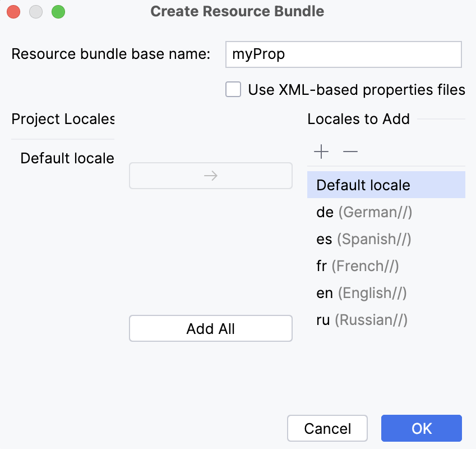Viewport: 476px width, 449px height.
Task: Select the en English locale entry
Action: point(362,293)
